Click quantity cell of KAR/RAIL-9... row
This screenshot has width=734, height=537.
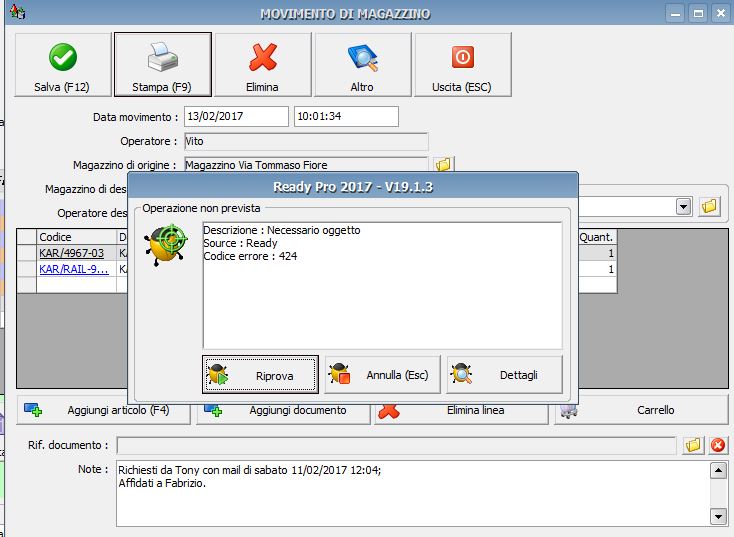click(597, 269)
